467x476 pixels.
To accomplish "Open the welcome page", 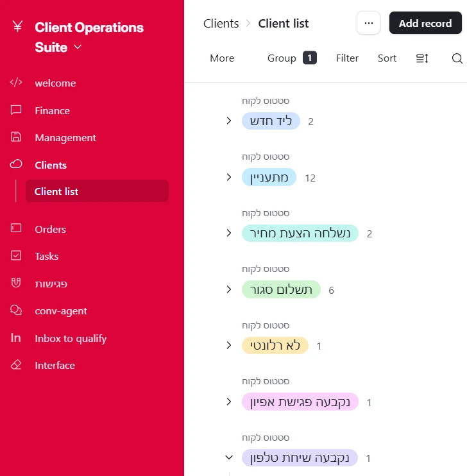I will 55,83.
